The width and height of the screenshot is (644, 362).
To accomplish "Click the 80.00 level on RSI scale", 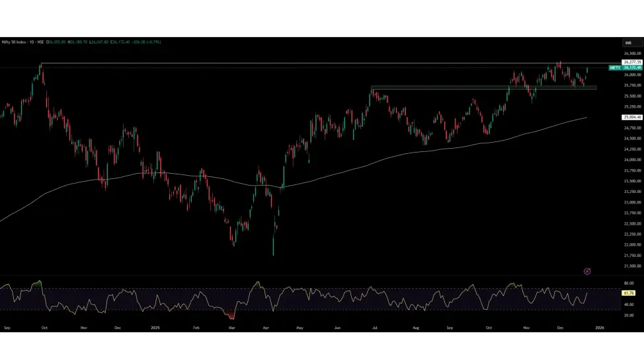I will point(629,283).
